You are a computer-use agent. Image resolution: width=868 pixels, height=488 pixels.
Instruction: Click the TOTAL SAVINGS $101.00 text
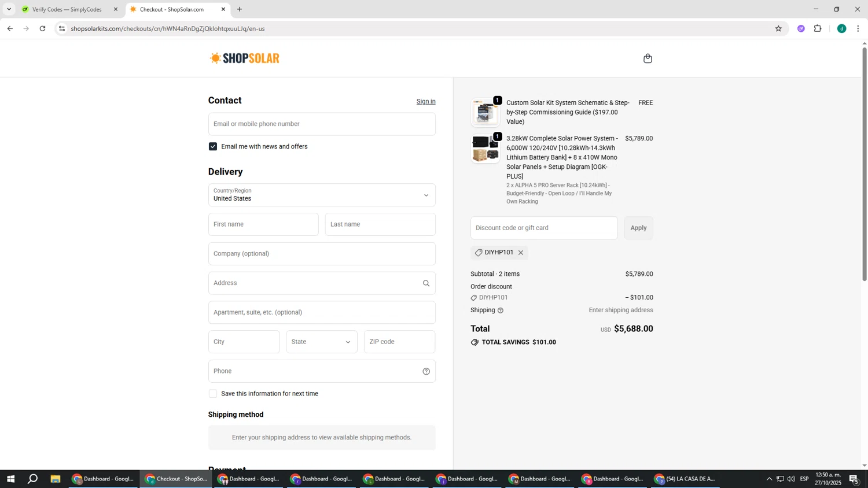pyautogui.click(x=519, y=342)
